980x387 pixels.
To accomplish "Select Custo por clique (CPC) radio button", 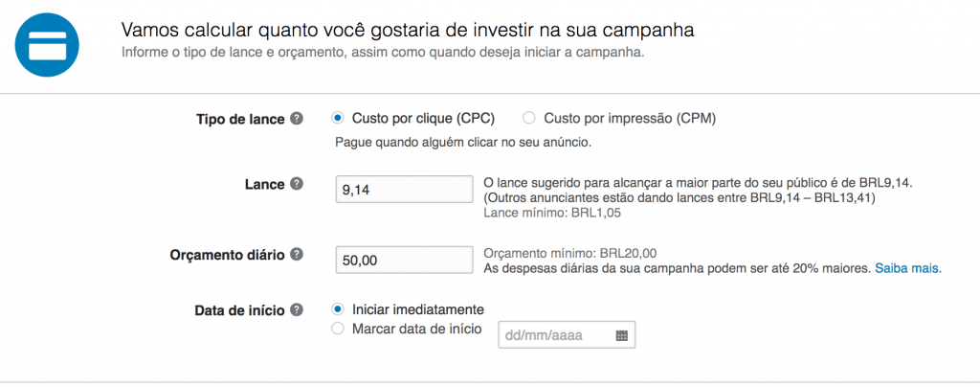I will click(x=337, y=119).
